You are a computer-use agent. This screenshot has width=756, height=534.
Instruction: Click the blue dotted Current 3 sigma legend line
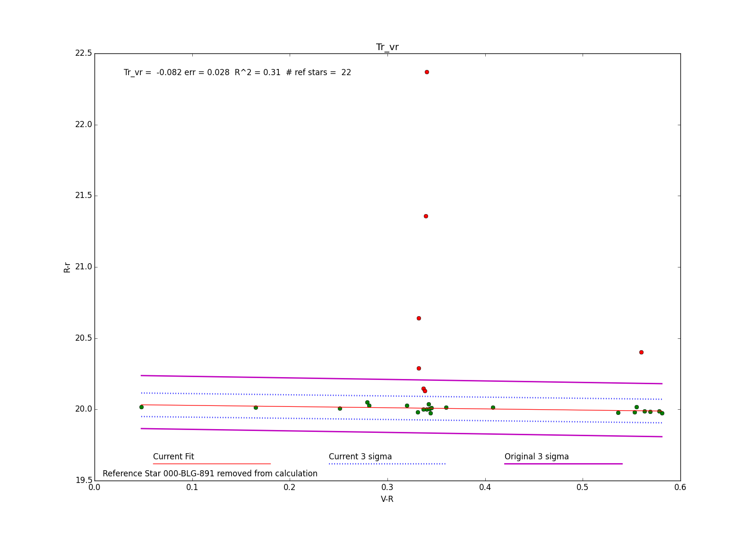[x=387, y=464]
